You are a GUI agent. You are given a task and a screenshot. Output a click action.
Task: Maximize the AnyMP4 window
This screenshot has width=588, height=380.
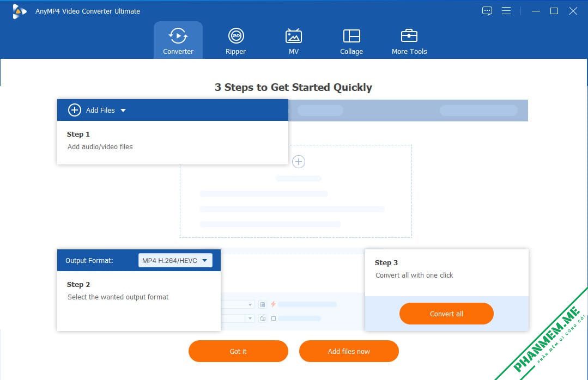554,11
